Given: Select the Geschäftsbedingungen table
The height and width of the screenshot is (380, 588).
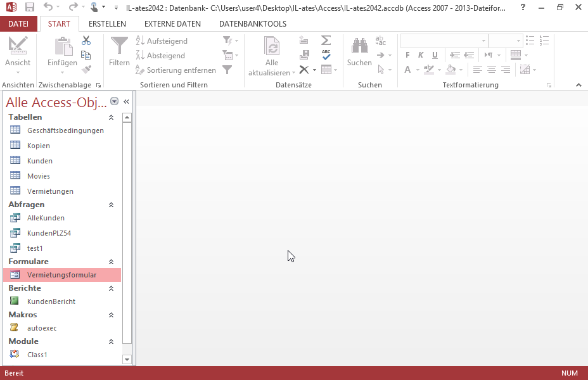Looking at the screenshot, I should (x=62, y=130).
